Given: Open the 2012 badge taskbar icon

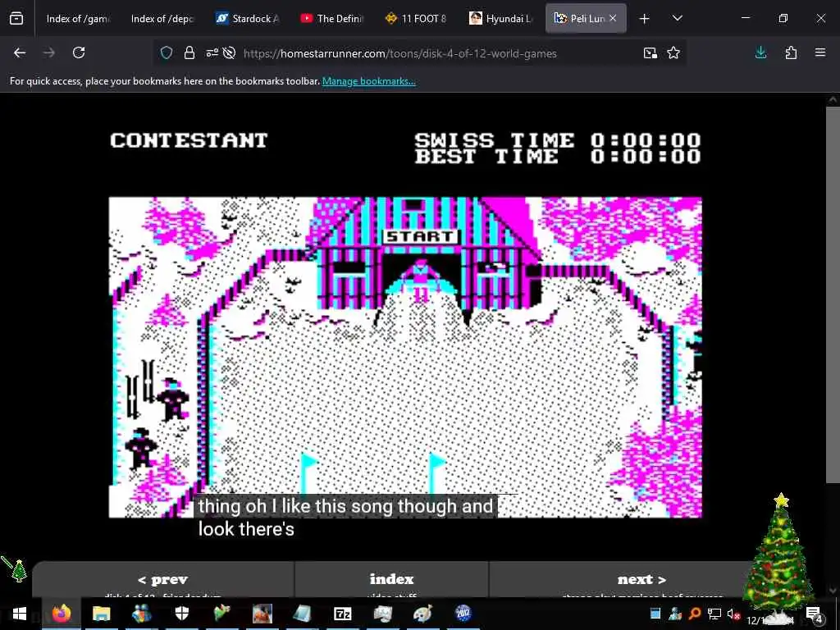Looking at the screenshot, I should click(x=463, y=613).
